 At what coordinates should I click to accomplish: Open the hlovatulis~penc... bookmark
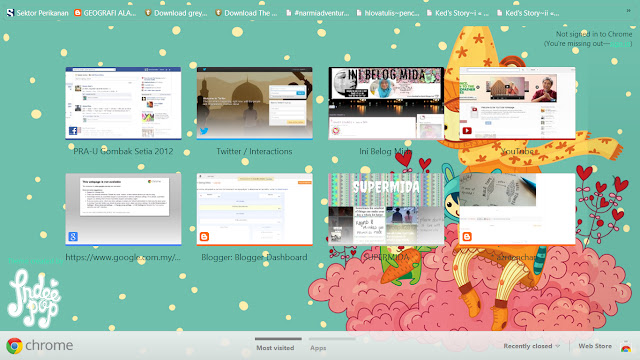(x=387, y=13)
